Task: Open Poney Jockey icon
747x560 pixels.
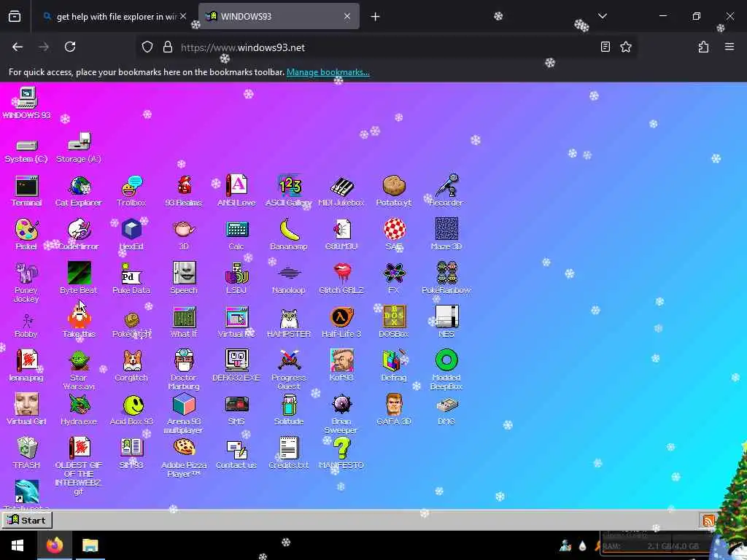Action: [x=27, y=283]
